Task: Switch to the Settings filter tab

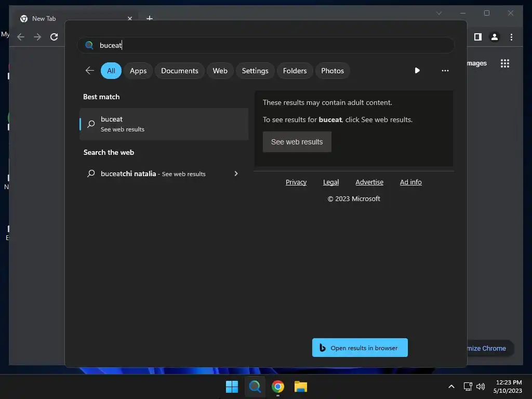Action: [255, 71]
